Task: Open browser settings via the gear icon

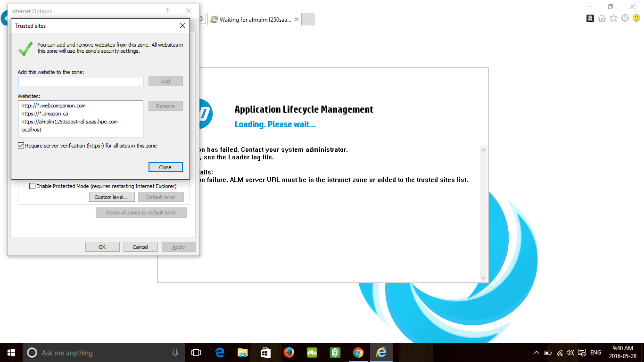Action: click(625, 18)
